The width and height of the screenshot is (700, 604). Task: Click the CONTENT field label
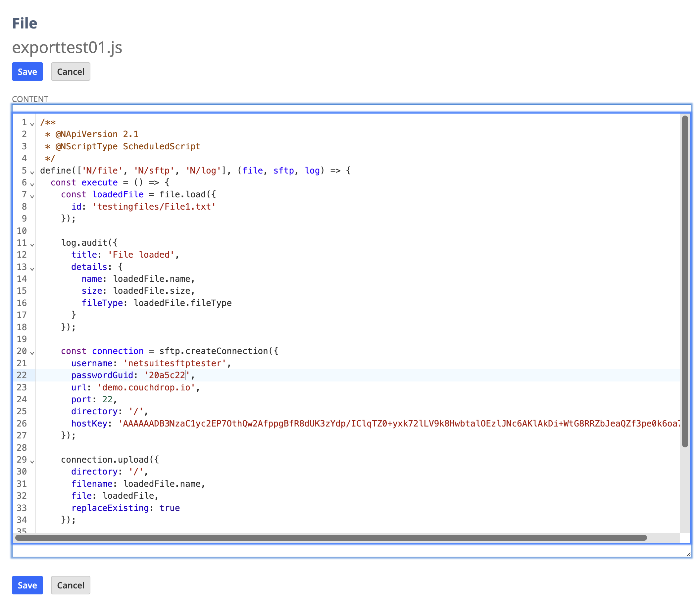[30, 99]
